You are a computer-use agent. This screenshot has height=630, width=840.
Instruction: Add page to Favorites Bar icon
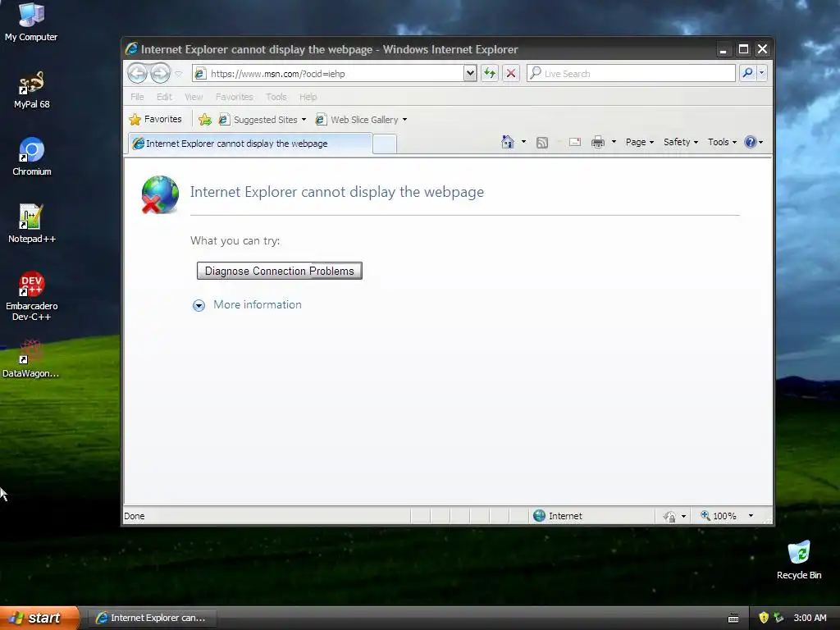pos(204,120)
